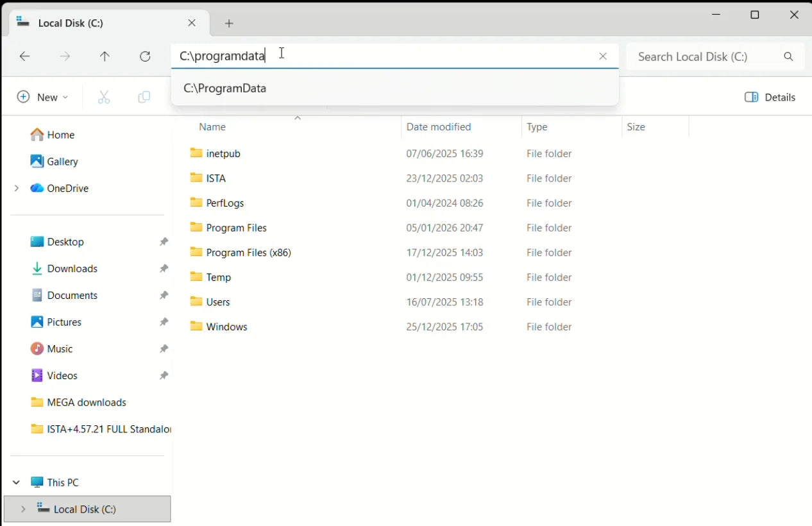
Task: Unpin Desktop using its pin icon
Action: click(164, 242)
